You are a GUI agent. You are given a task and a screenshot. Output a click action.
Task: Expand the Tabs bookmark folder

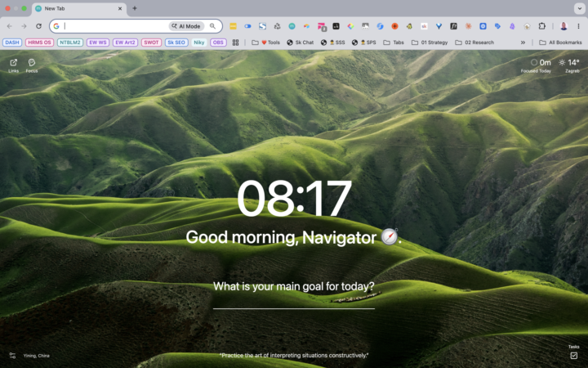(x=394, y=43)
